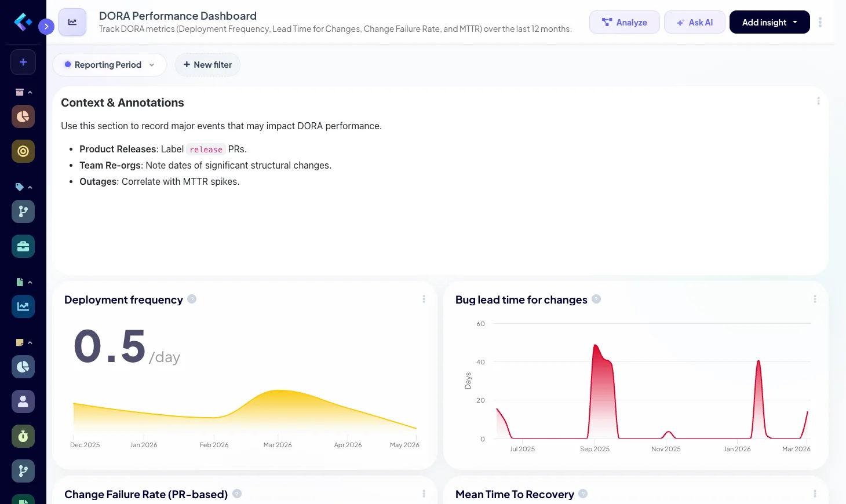Click the 'release' code label

pyautogui.click(x=206, y=149)
